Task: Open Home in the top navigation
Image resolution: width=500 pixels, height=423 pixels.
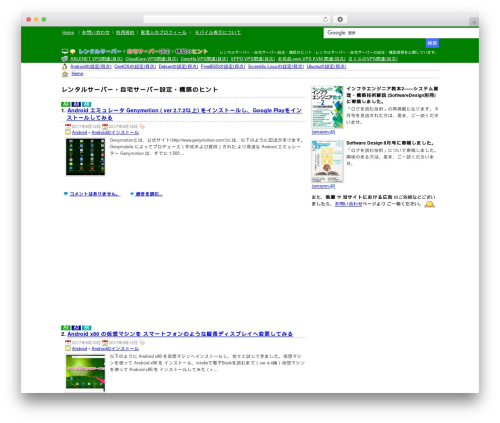Action: (68, 32)
